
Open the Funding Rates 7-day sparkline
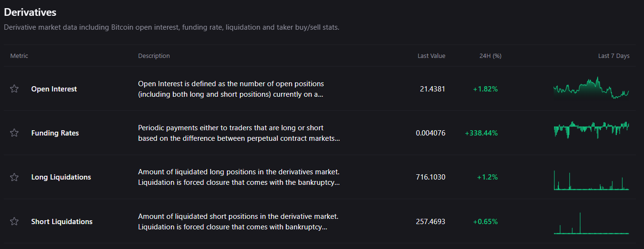pos(591,129)
